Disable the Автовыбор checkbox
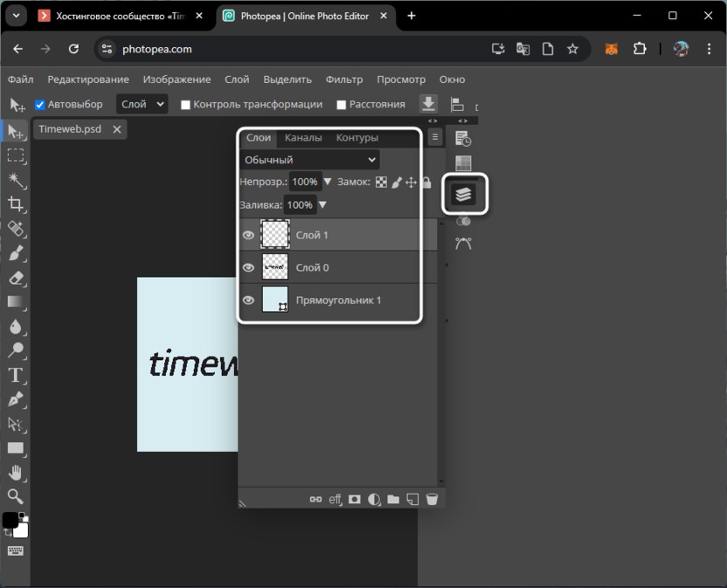Screen dimensions: 727x588 pyautogui.click(x=39, y=105)
